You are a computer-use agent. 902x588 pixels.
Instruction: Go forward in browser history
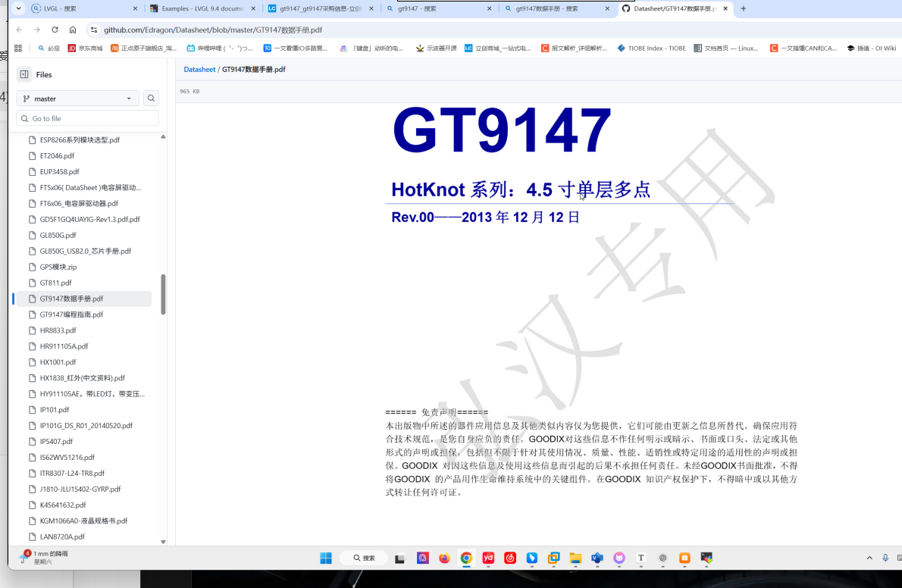(37, 30)
